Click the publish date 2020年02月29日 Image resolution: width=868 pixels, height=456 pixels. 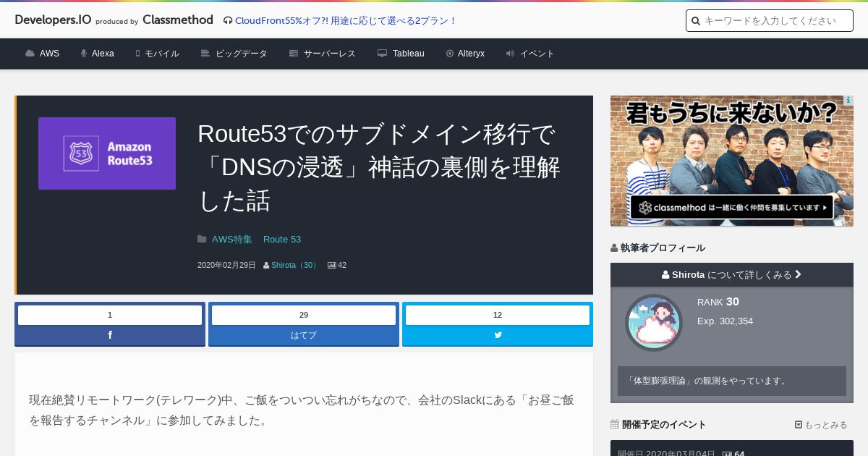tap(226, 265)
